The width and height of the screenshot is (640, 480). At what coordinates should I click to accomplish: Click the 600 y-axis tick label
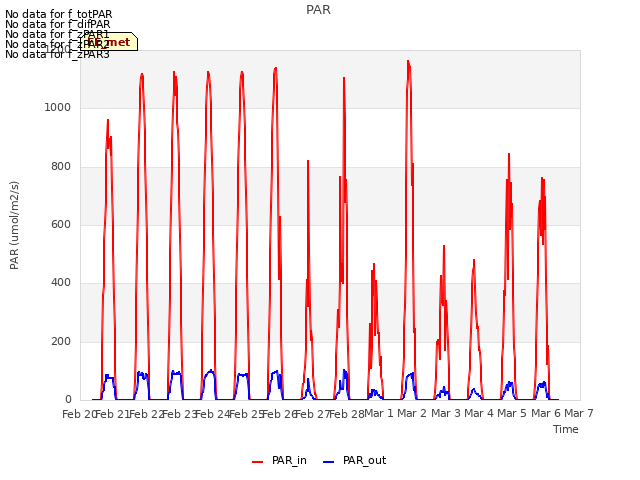[61, 224]
